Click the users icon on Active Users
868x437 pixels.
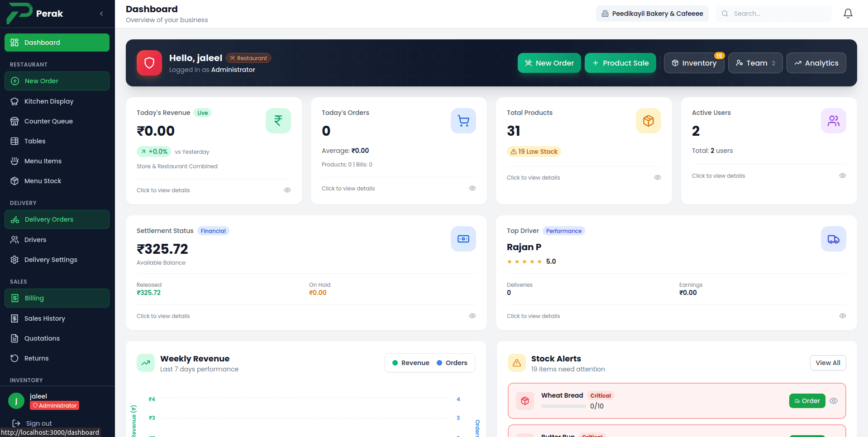834,121
